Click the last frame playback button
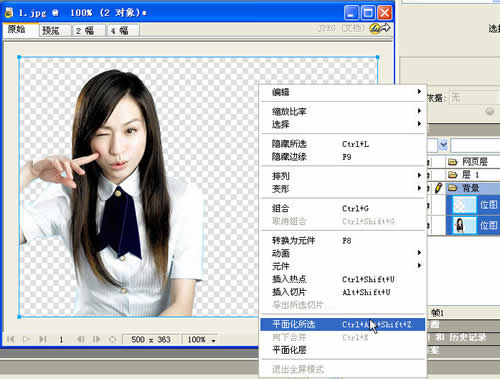 [43, 339]
